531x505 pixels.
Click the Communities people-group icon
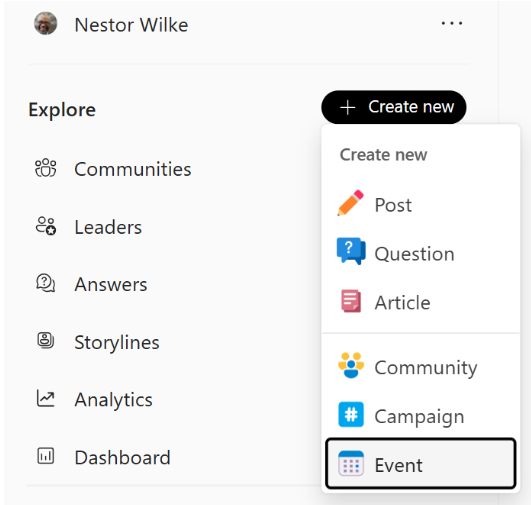(46, 168)
